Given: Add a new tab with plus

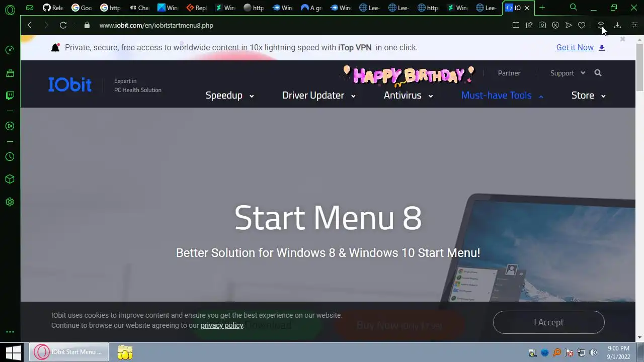Looking at the screenshot, I should point(542,8).
